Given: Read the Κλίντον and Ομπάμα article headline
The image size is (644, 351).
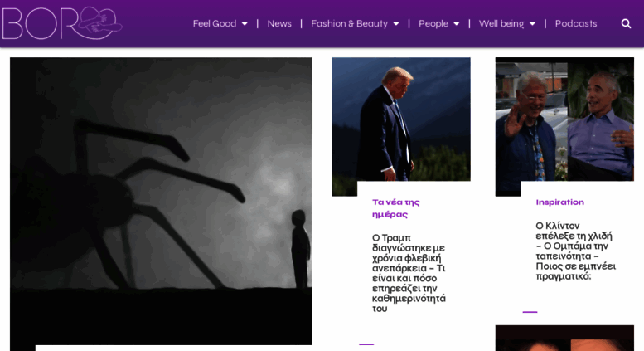Looking at the screenshot, I should click(x=575, y=251).
